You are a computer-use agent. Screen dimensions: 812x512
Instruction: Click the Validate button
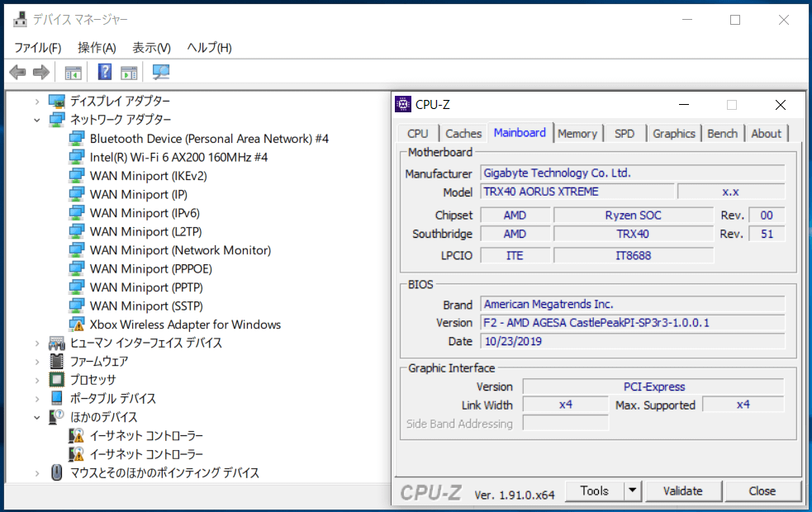point(683,491)
